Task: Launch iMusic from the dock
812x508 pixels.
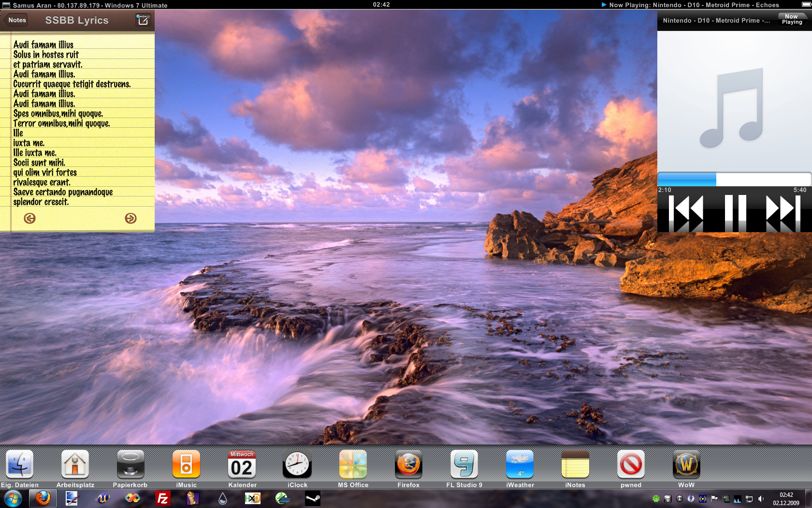Action: 186,464
